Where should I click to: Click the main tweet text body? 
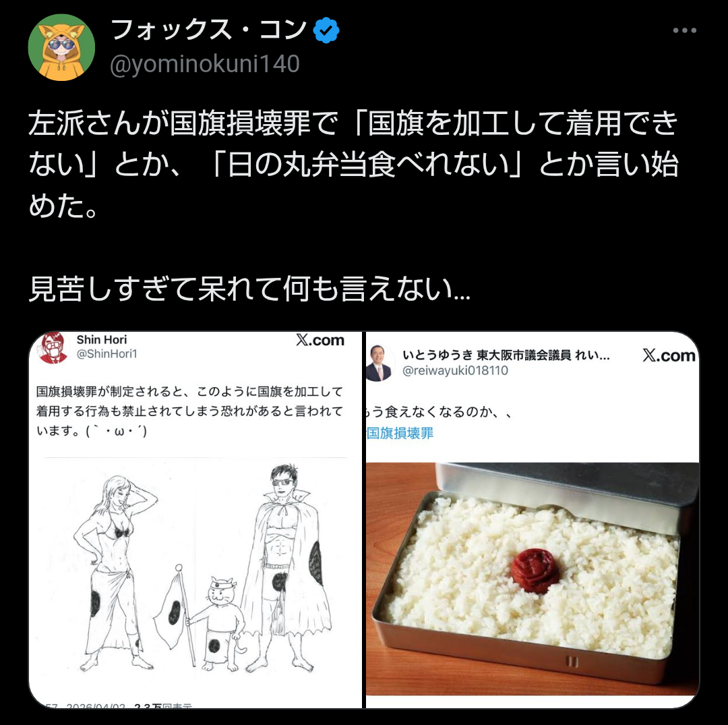[353, 206]
